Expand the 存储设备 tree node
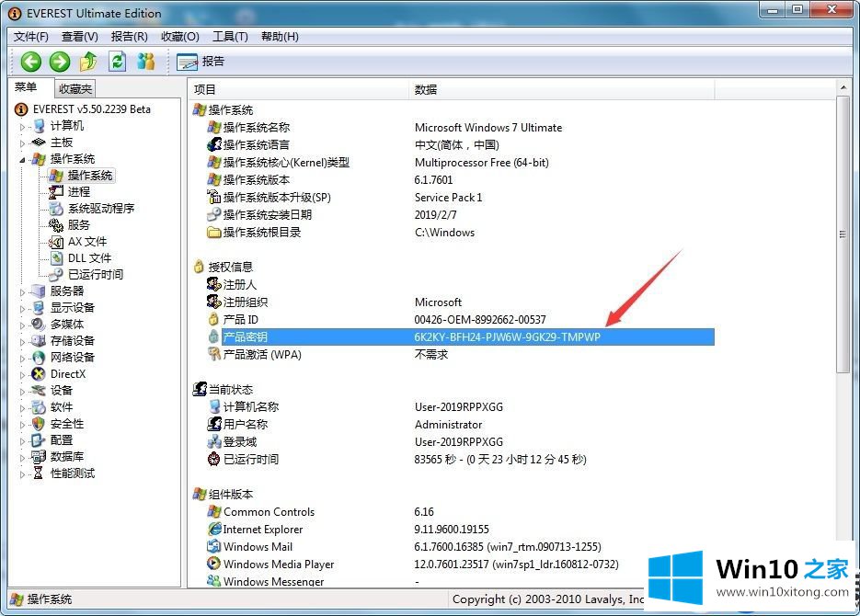Viewport: 860px width, 616px height. pos(22,341)
